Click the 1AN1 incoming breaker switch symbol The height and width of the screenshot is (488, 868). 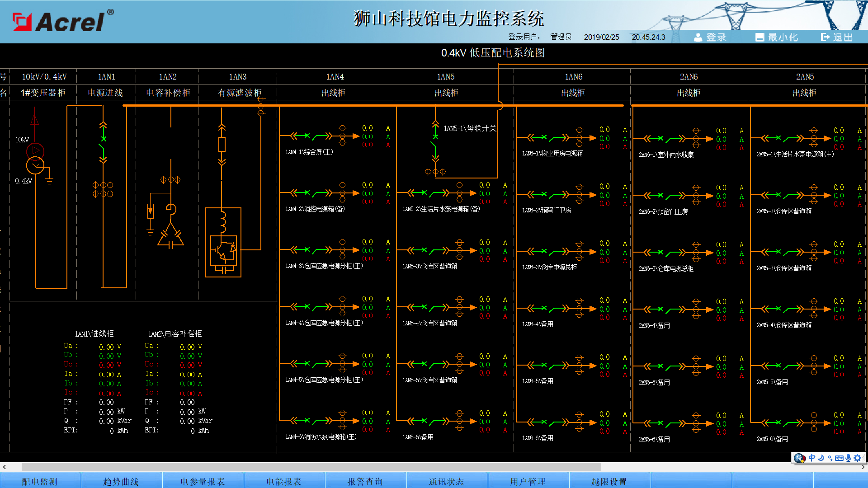tap(103, 144)
